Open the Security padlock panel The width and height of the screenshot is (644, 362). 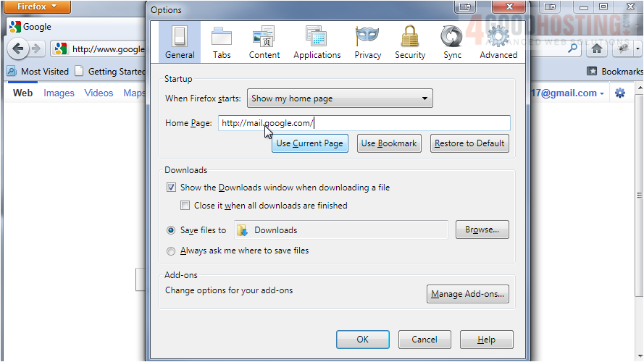[410, 43]
